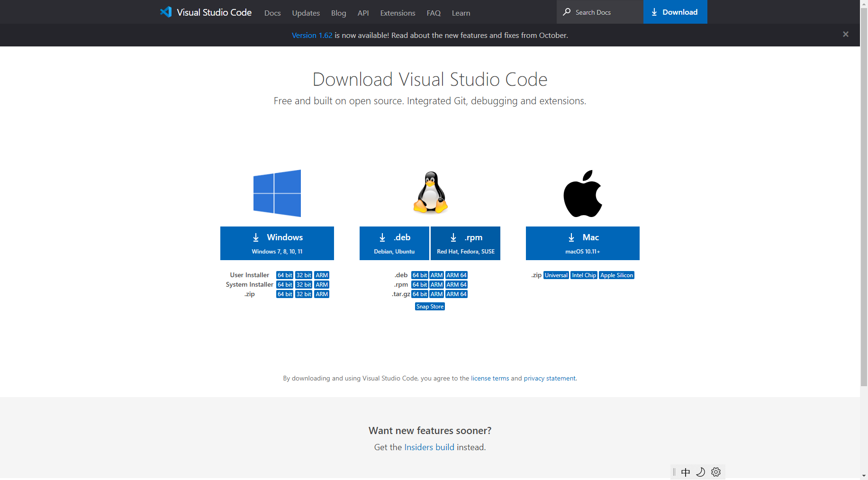Select Windows .zip 32 bit

(x=304, y=294)
